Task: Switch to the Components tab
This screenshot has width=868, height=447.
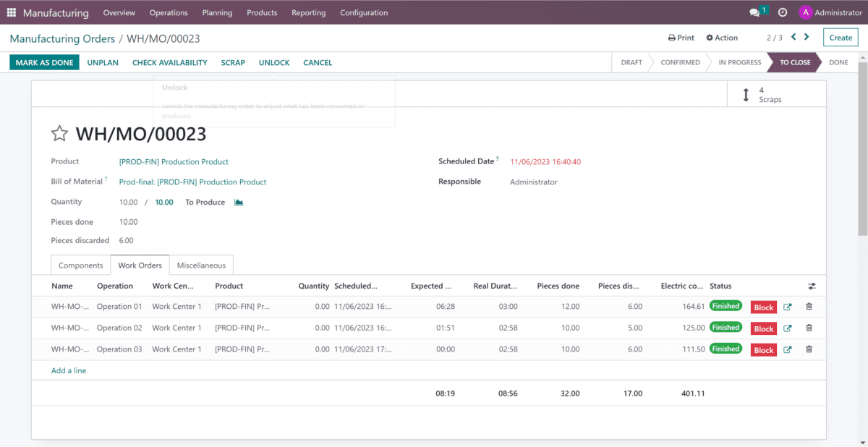Action: (x=80, y=265)
